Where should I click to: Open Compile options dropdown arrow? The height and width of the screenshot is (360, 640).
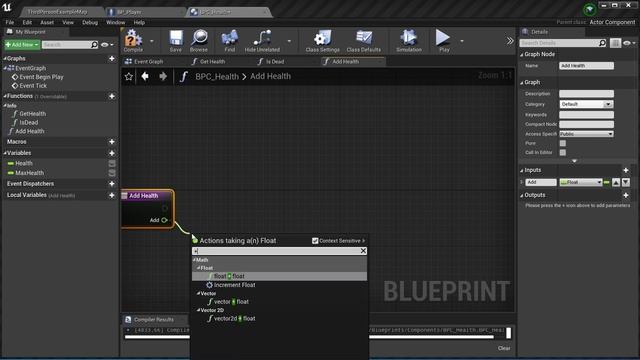point(152,41)
